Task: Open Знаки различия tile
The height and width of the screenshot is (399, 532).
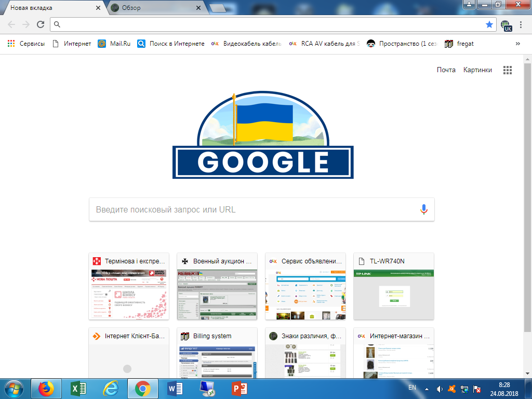Action: 305,353
